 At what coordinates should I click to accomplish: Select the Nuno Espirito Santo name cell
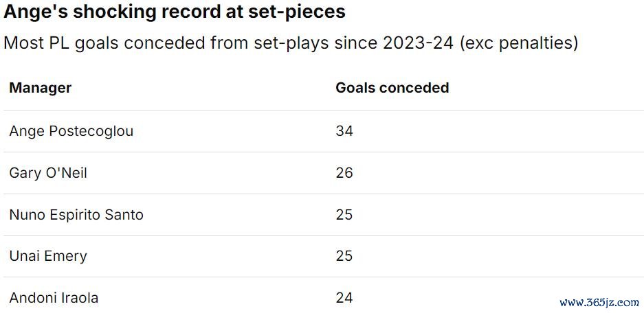click(x=76, y=215)
